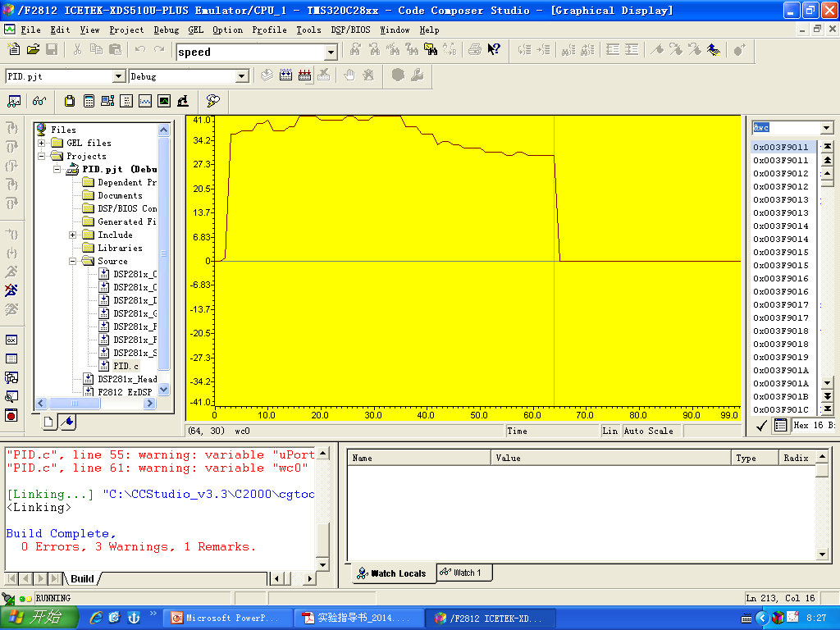Click the cyan cursor line in graph
This screenshot has width=840, height=630.
(x=554, y=260)
